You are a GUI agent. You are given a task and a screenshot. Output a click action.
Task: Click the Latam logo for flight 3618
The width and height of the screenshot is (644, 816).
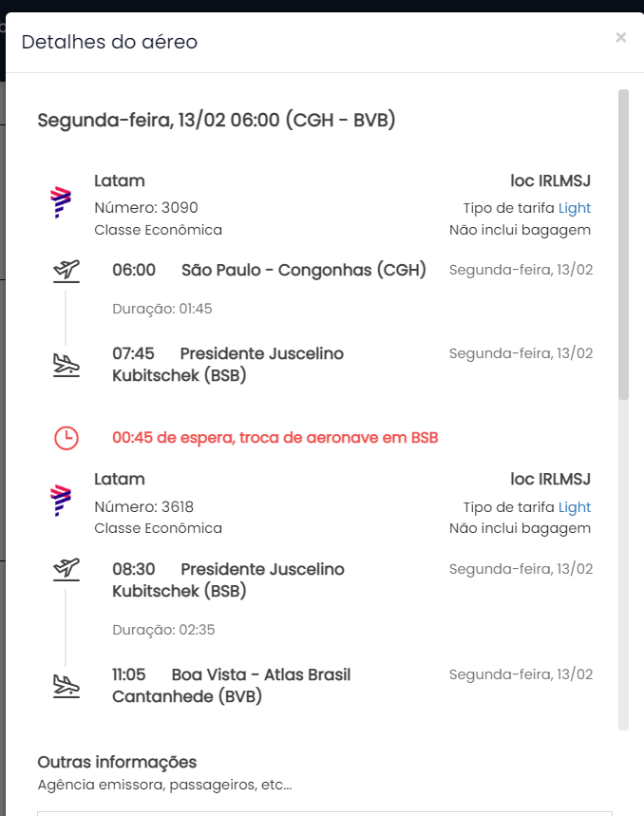(61, 500)
